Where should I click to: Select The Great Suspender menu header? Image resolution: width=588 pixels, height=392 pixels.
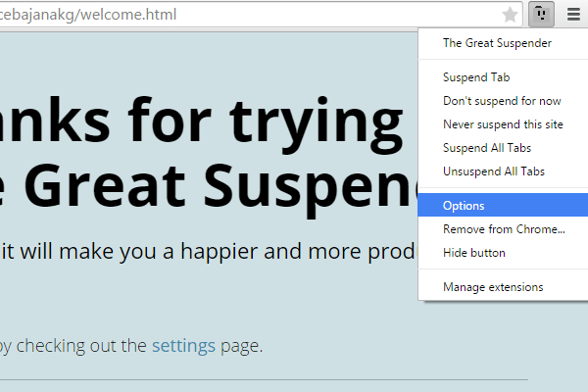pyautogui.click(x=503, y=43)
